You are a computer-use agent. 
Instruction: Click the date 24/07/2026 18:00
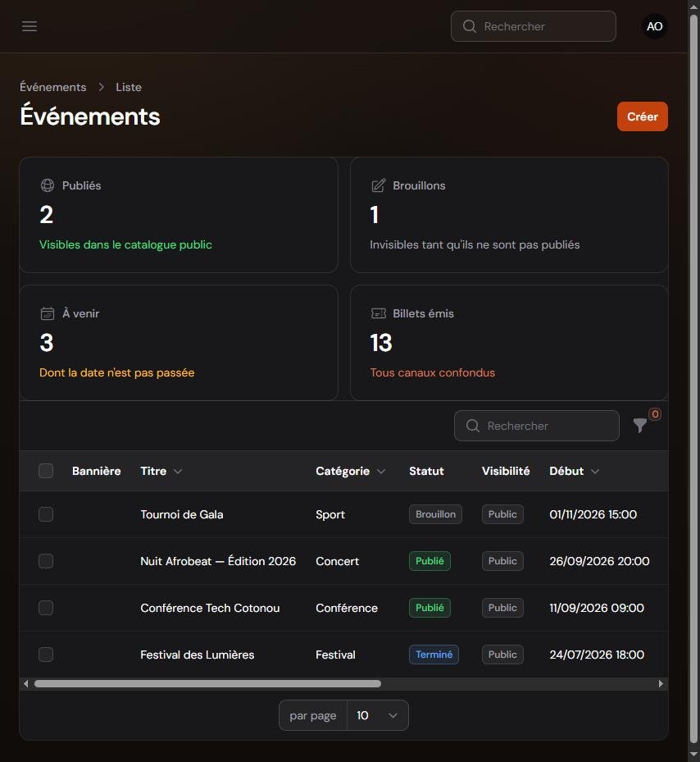(597, 654)
